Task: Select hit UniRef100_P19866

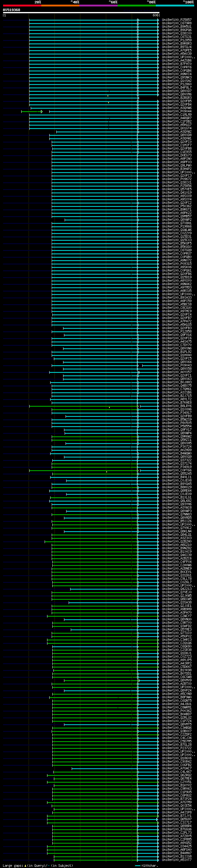Action: coord(176,226)
